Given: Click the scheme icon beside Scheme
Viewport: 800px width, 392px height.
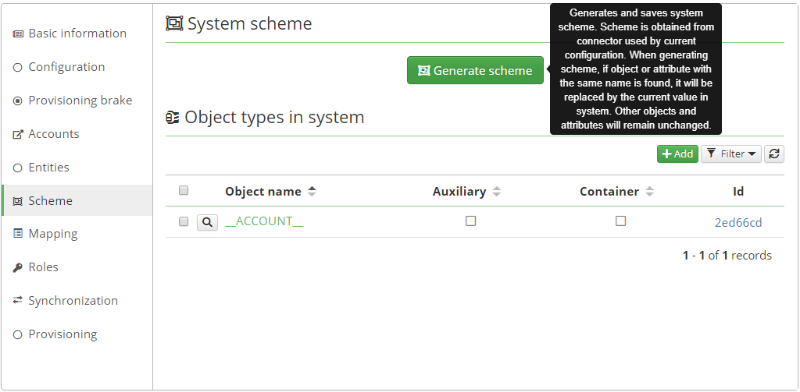Looking at the screenshot, I should pos(18,201).
